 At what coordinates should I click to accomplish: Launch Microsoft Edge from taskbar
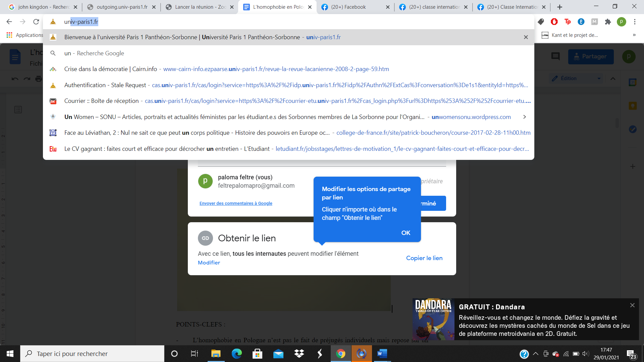click(x=236, y=354)
